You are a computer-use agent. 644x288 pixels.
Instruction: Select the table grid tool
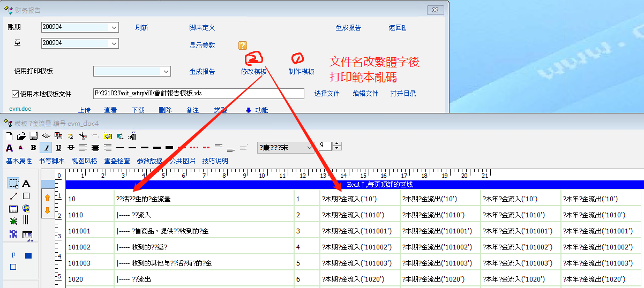pos(13,209)
